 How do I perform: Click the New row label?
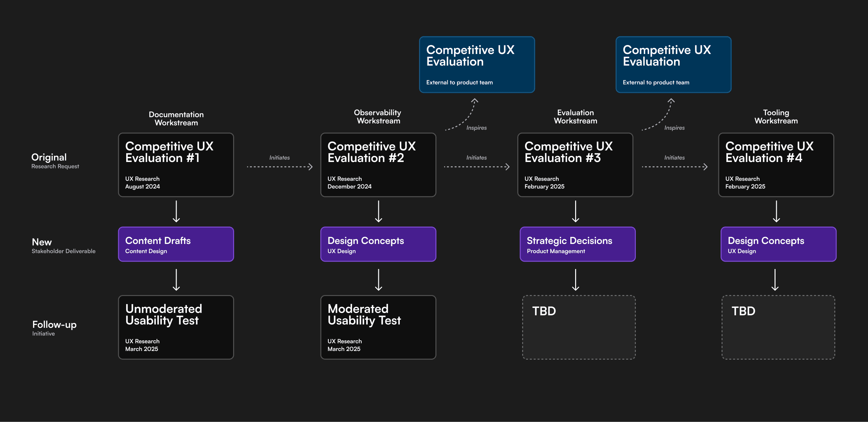pyautogui.click(x=42, y=242)
